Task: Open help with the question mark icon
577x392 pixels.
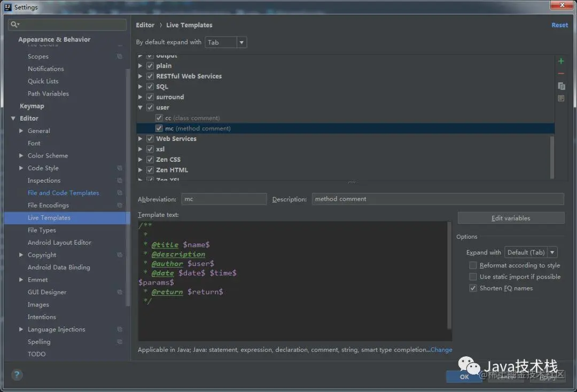Action: click(x=17, y=375)
